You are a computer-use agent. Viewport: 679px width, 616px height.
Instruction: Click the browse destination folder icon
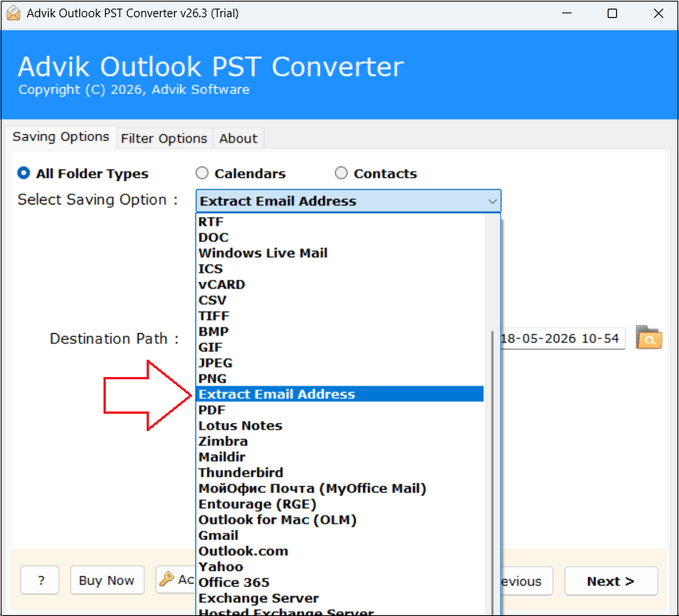click(648, 338)
